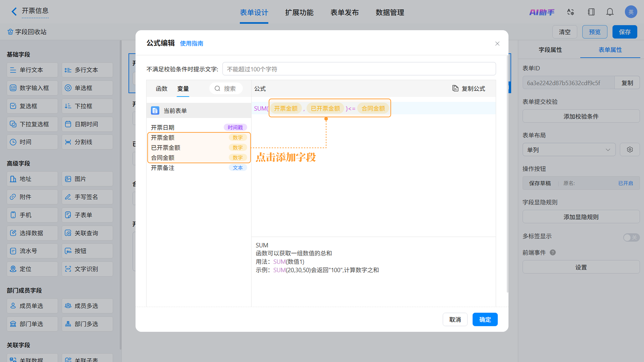644x362 pixels.
Task: Add a 流水号 field
Action: point(32,251)
